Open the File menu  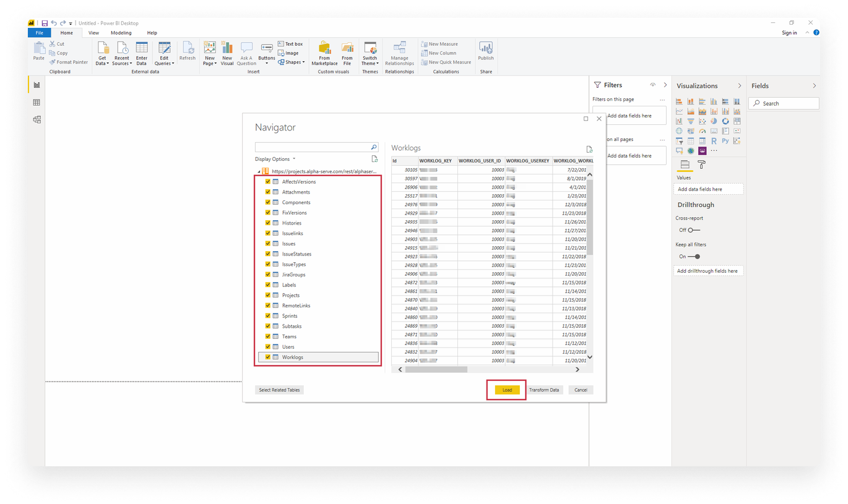[40, 33]
